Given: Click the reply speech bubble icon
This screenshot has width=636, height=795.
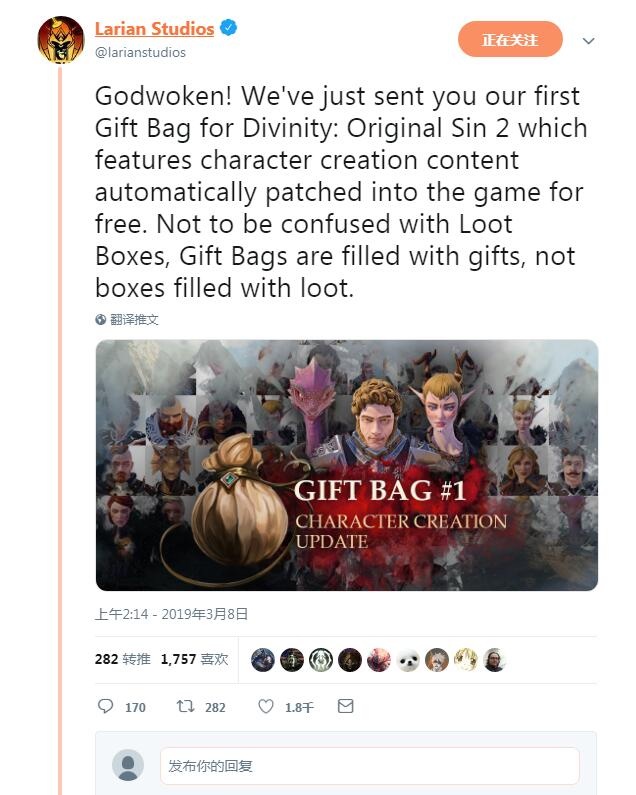Looking at the screenshot, I should coord(105,706).
